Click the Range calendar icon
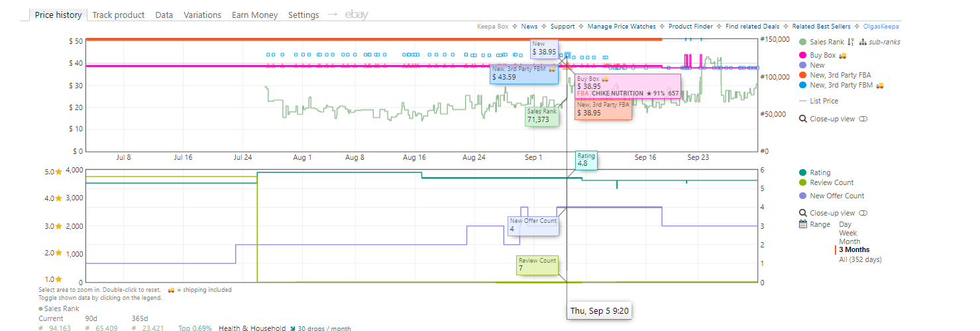 pyautogui.click(x=803, y=224)
